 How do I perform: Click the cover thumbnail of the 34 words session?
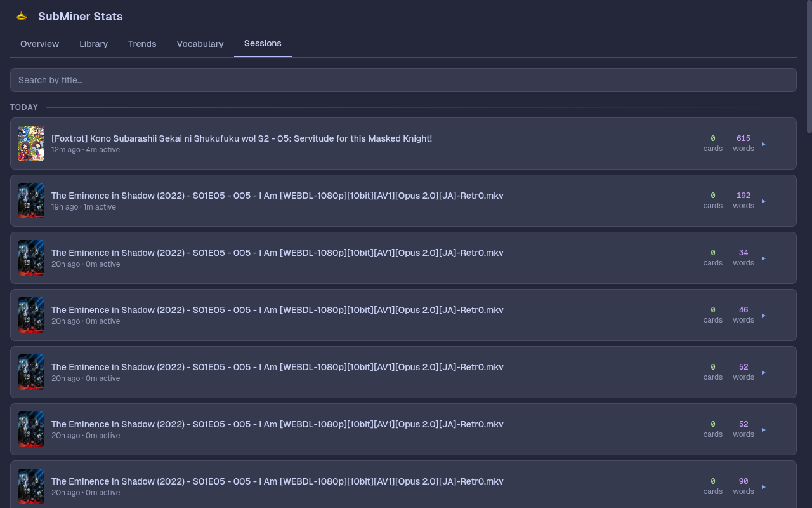[x=31, y=258]
